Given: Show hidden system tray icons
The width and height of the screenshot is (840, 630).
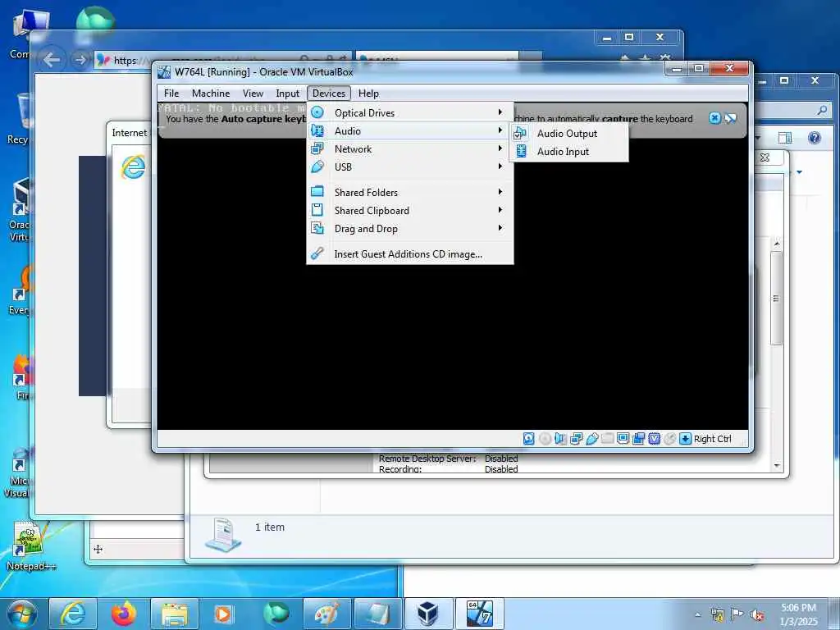Looking at the screenshot, I should (x=697, y=615).
